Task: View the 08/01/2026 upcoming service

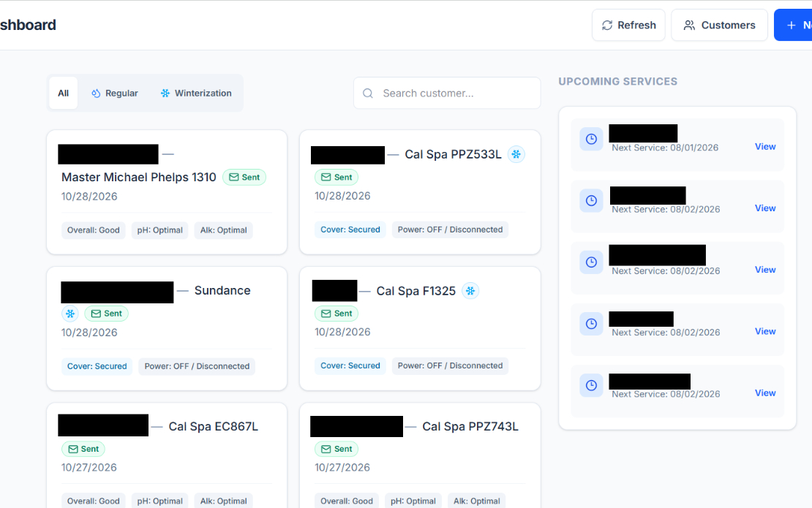Action: pyautogui.click(x=765, y=146)
